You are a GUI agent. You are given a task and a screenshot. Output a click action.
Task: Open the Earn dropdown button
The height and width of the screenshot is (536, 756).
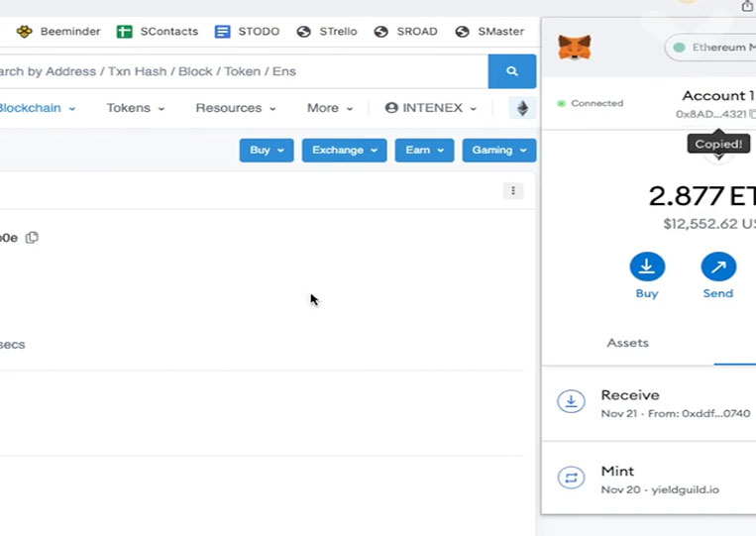[424, 151]
